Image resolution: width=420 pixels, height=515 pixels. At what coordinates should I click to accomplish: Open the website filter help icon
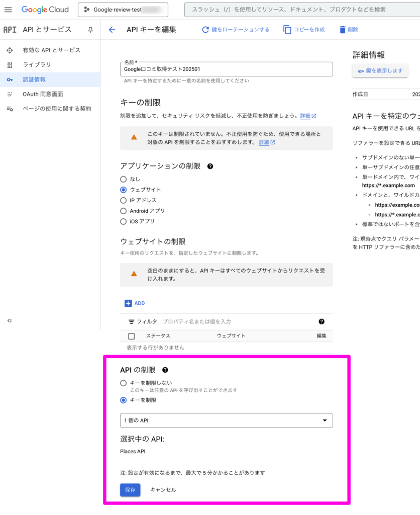point(322,321)
